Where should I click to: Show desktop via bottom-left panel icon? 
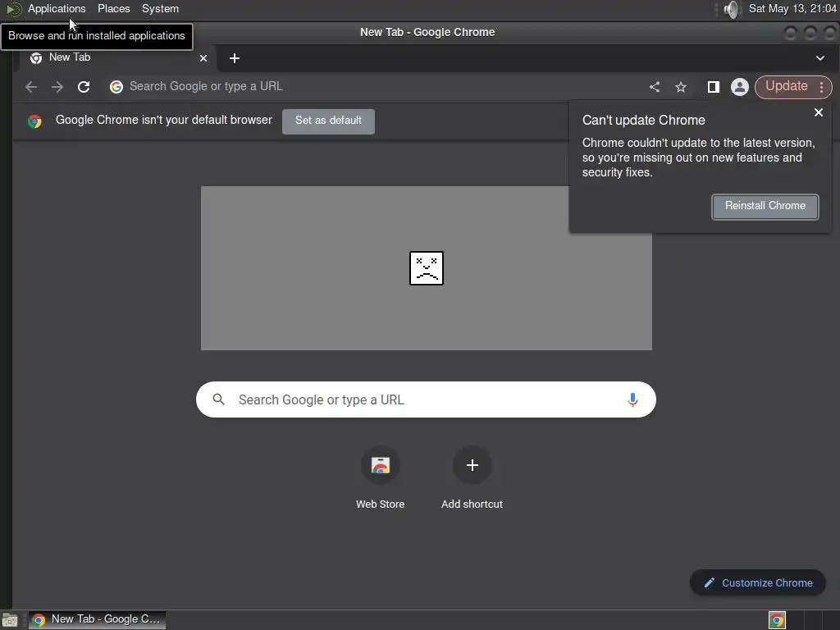[10, 620]
